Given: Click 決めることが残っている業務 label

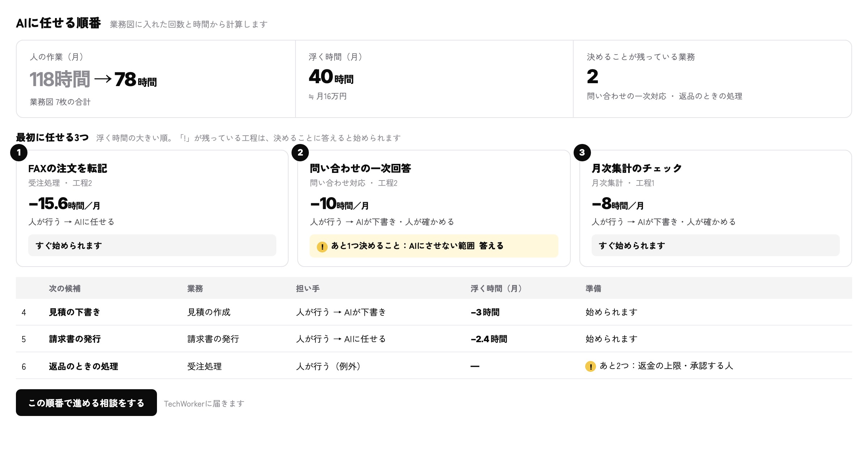Looking at the screenshot, I should [x=641, y=57].
